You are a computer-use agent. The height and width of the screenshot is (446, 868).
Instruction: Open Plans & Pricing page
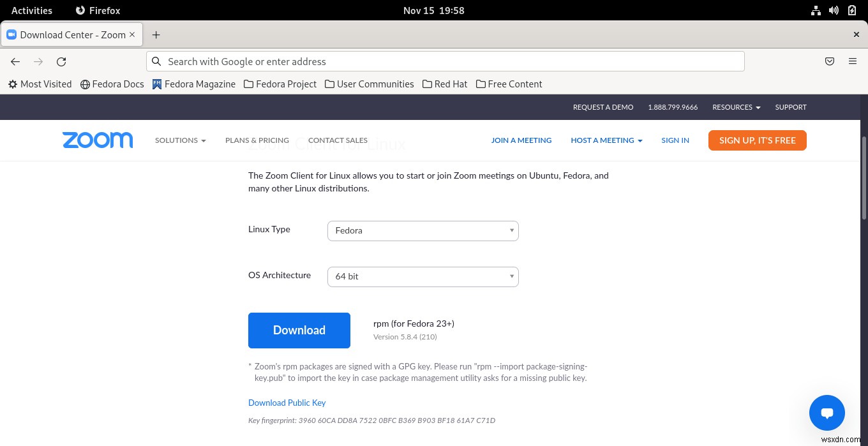257,140
